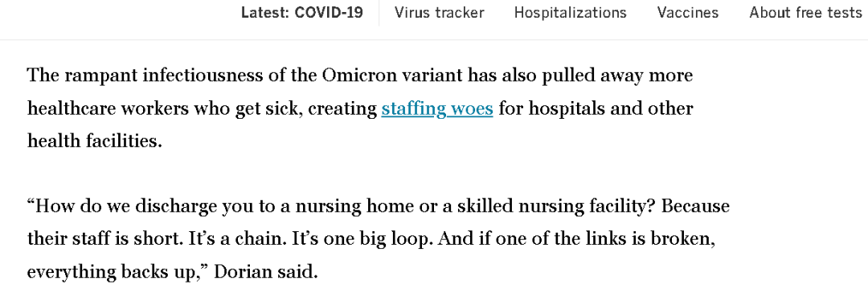Click the "Latest: COVID-19" label
Image resolution: width=868 pixels, height=297 pixels.
point(301,13)
